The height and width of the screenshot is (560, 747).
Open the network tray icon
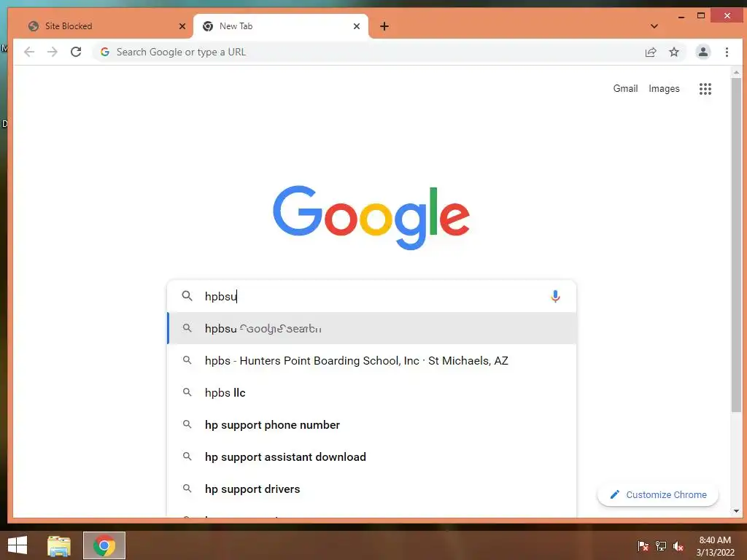pos(661,546)
